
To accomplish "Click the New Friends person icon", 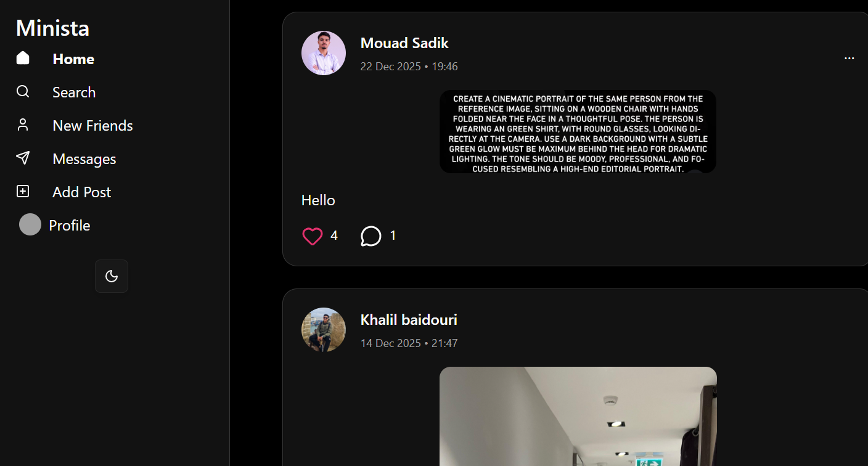I will point(23,125).
